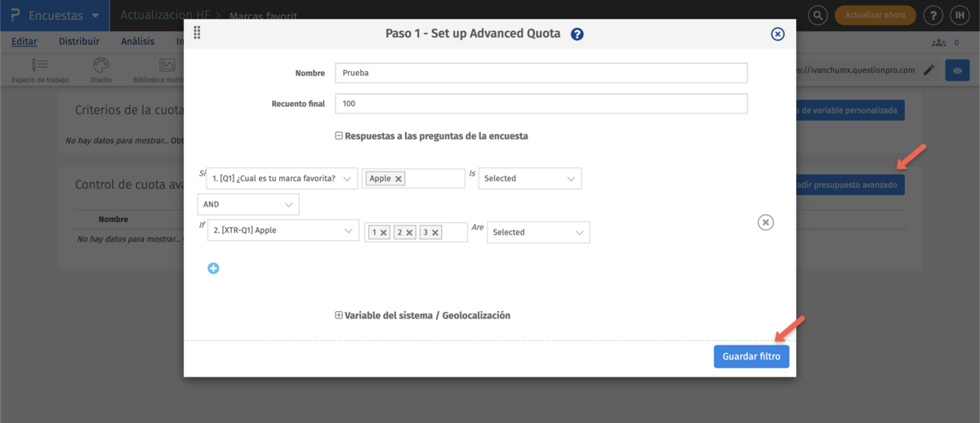
Task: Switch to the Análisis tab
Action: (x=138, y=42)
